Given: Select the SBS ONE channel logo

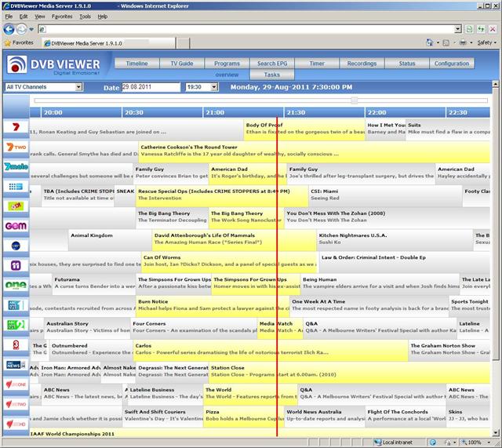Looking at the screenshot, I should [16, 384].
